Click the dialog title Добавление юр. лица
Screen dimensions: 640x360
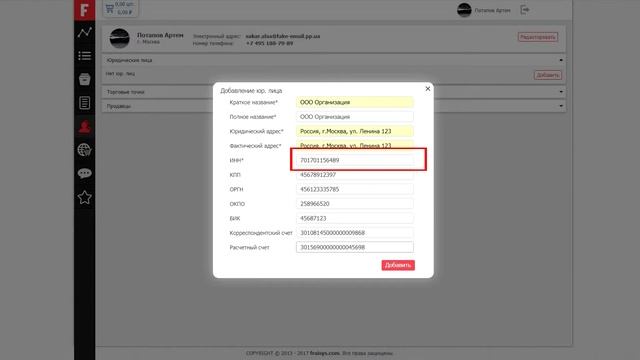point(251,91)
